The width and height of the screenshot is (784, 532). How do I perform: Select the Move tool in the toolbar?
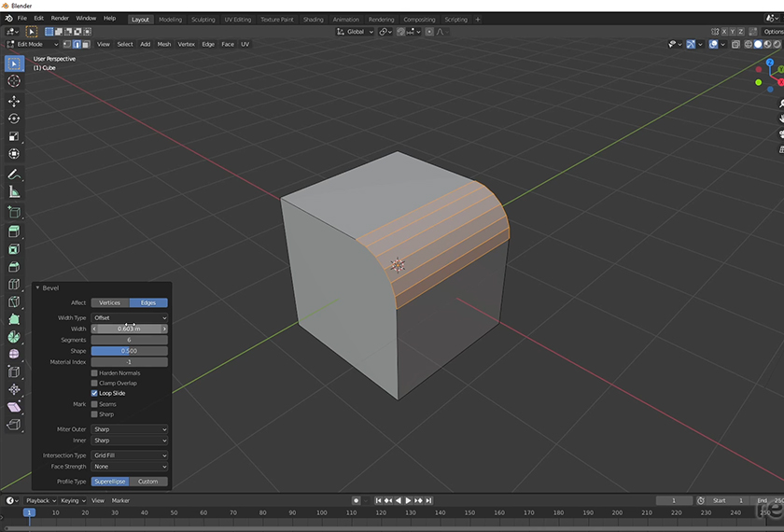pyautogui.click(x=14, y=101)
